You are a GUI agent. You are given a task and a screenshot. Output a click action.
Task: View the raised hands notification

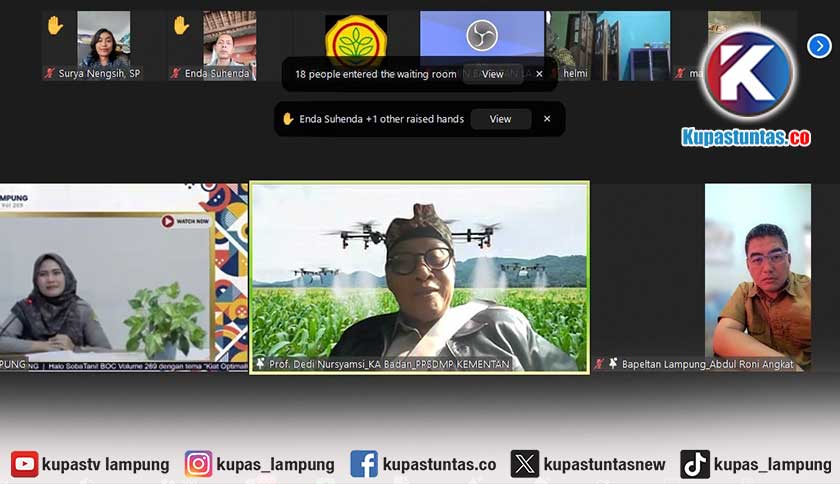tap(500, 119)
